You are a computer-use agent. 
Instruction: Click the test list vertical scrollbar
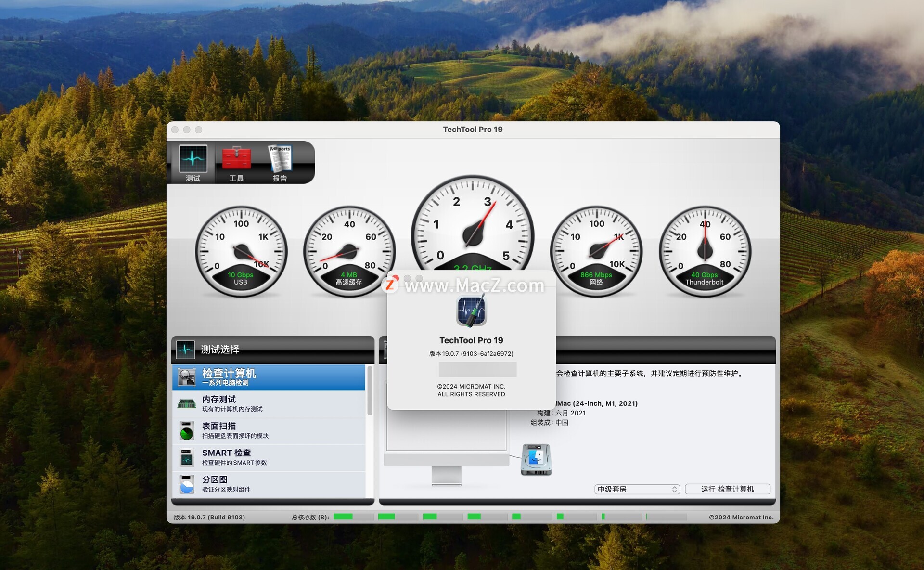tap(370, 391)
